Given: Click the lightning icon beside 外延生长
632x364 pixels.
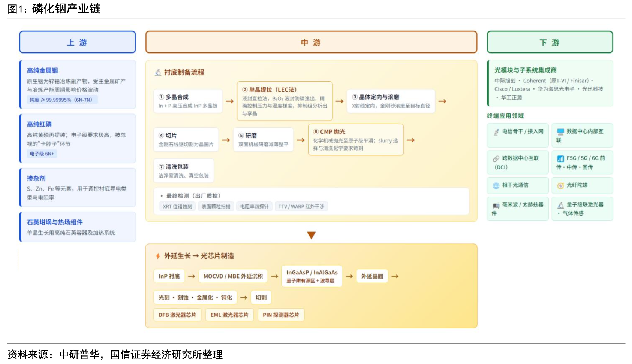Looking at the screenshot, I should pyautogui.click(x=158, y=256).
